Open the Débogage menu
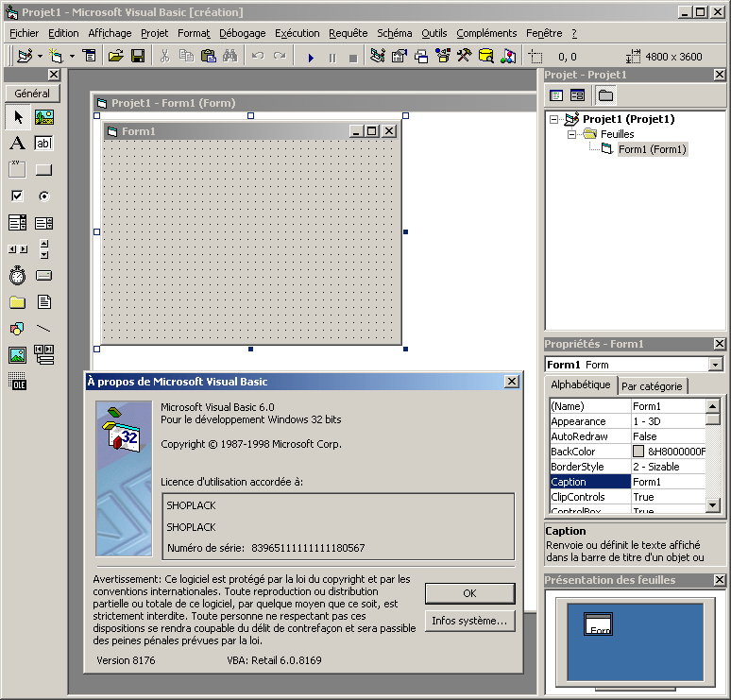This screenshot has height=700, width=731. click(243, 33)
